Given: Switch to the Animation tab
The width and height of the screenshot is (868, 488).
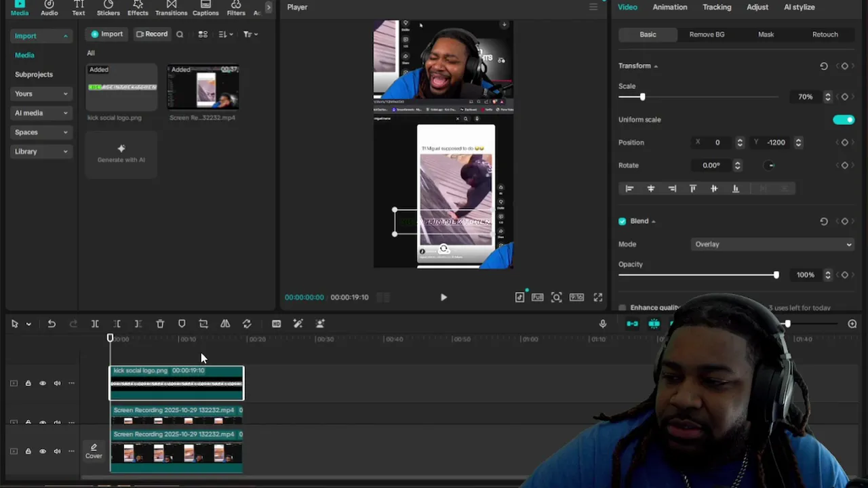Looking at the screenshot, I should (670, 7).
